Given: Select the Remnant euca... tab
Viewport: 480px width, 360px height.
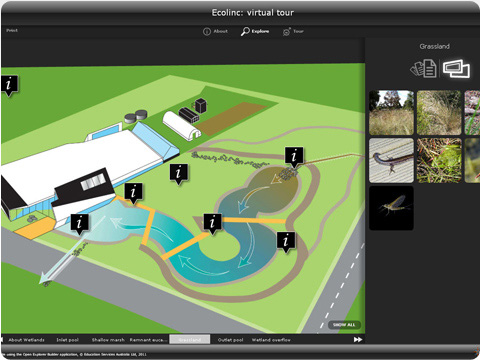Looking at the screenshot, I should [148, 340].
